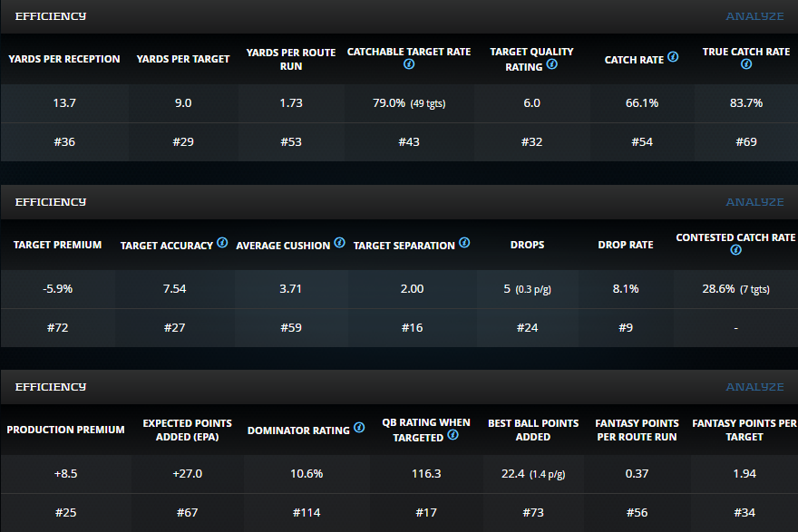Open the Average Cushion info icon
Screen dimensions: 798x532
pos(339,244)
